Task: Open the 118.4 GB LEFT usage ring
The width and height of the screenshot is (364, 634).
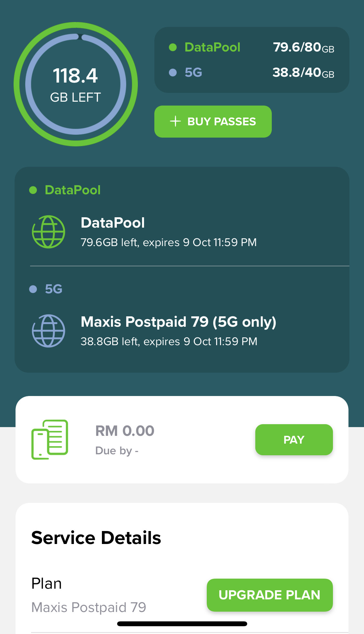Action: point(76,84)
